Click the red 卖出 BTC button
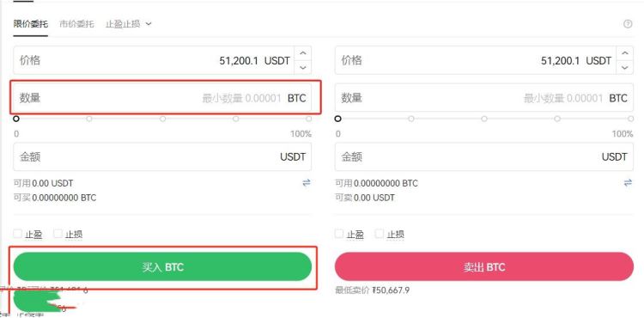The height and width of the screenshot is (318, 644). pos(484,267)
